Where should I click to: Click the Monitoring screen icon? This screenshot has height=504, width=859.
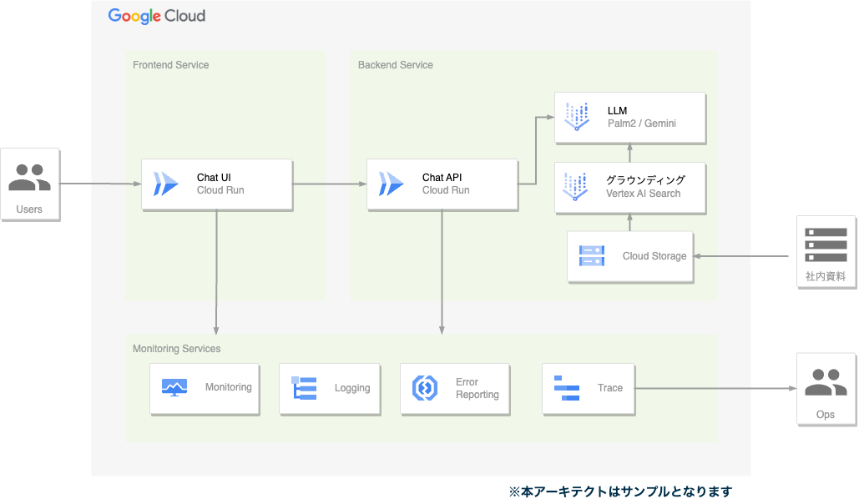point(174,388)
